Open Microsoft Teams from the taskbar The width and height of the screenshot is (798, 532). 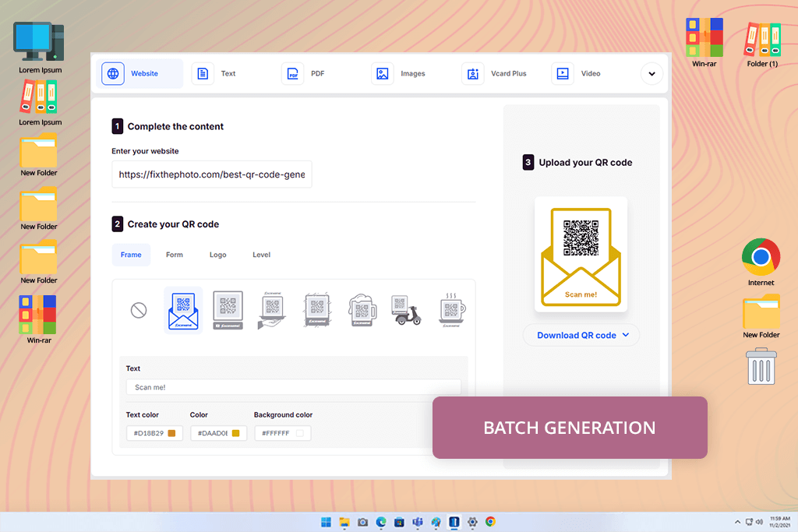pos(418,523)
